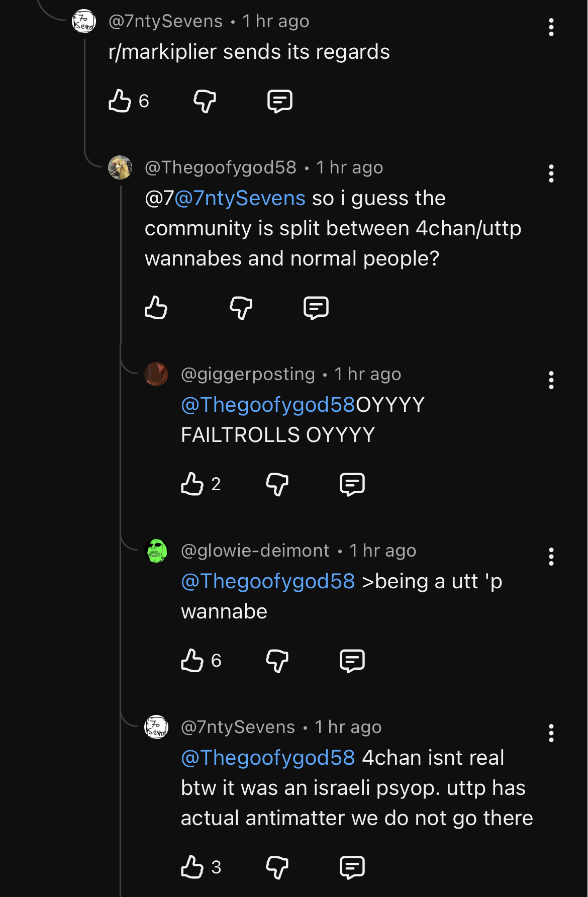This screenshot has width=588, height=897.
Task: Open @Thegoofygod58 mention in glowie-deimont's reply
Action: pyautogui.click(x=268, y=582)
